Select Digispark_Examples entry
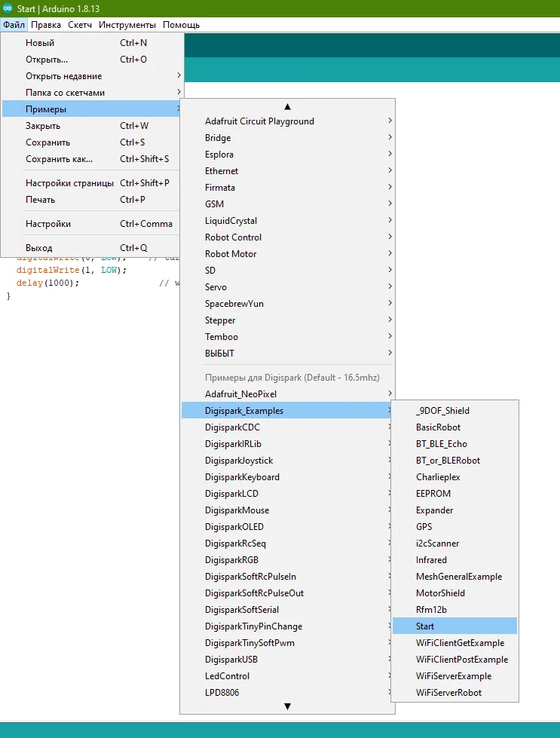The width and height of the screenshot is (560, 738). 287,411
